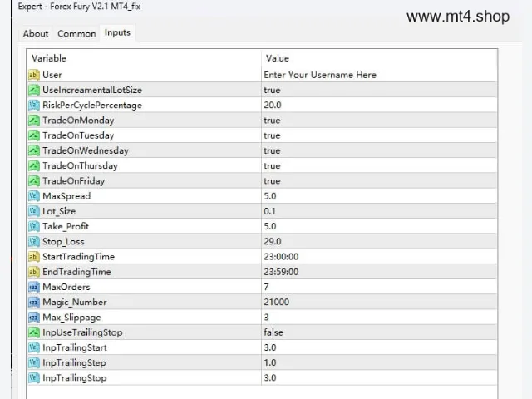Select the Lot_Size value 0.1

pos(269,211)
